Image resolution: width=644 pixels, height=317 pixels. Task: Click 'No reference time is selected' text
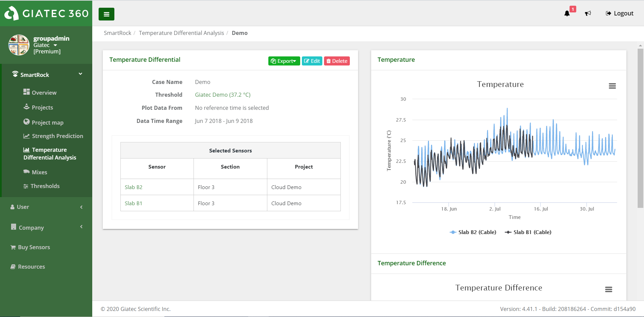[232, 108]
